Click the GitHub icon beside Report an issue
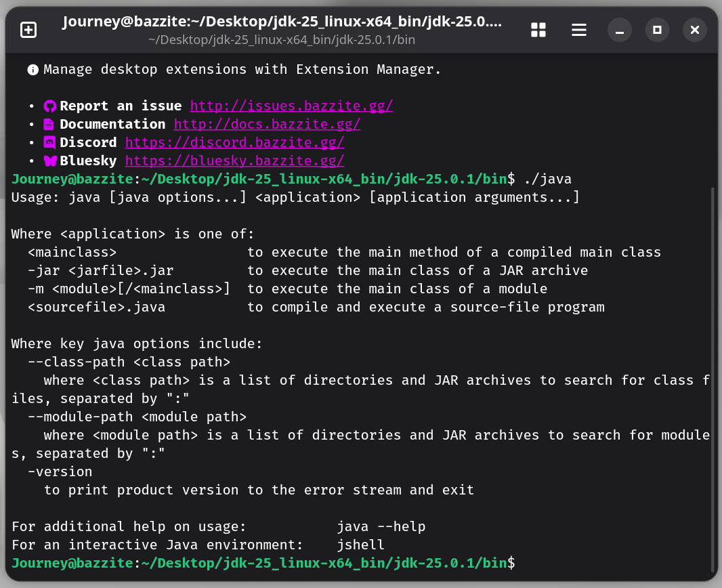Screen dimensions: 722x588 [x=49, y=106]
